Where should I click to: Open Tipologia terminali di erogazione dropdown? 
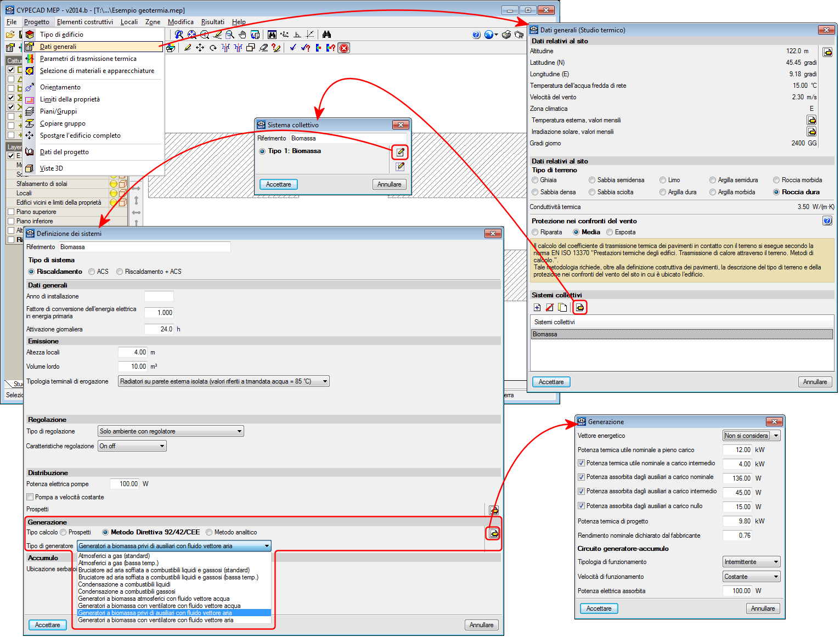[x=224, y=381]
